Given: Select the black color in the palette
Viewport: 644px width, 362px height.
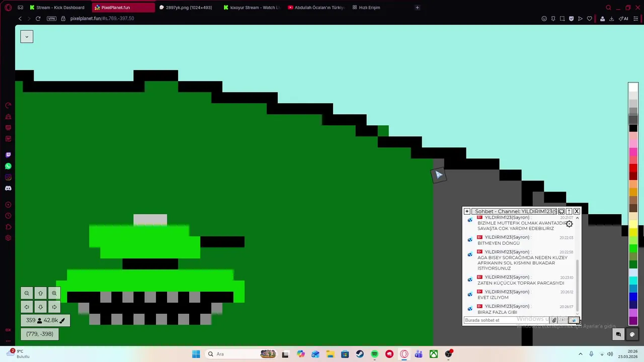Looking at the screenshot, I should click(x=633, y=128).
